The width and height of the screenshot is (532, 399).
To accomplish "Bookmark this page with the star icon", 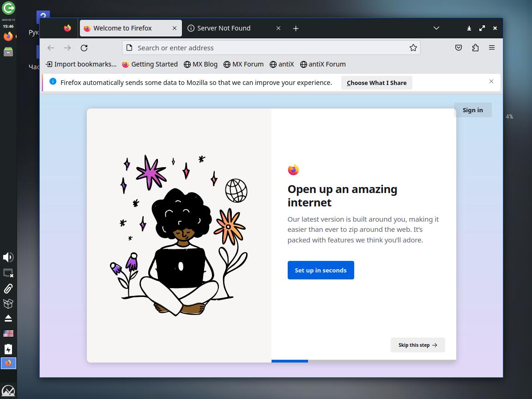I will click(413, 48).
